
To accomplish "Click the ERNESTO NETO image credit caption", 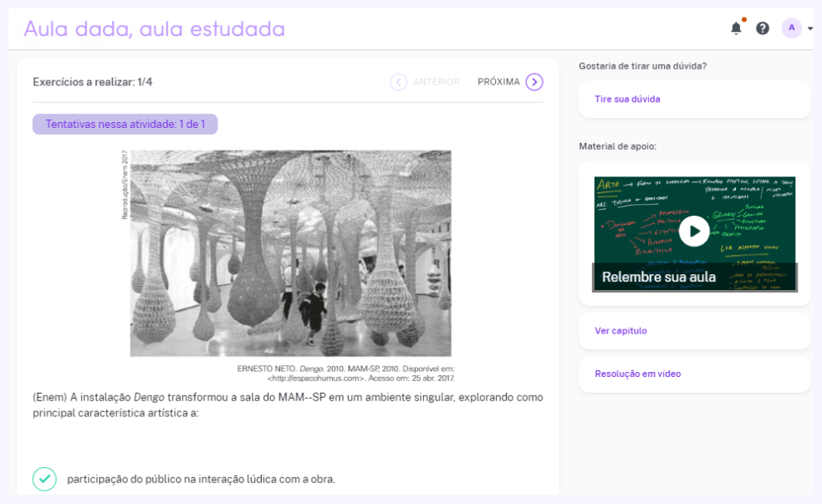I will (345, 373).
